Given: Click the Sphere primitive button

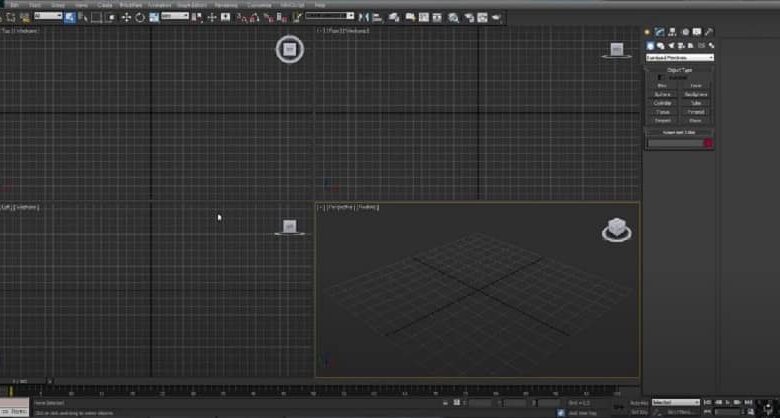Looking at the screenshot, I should coord(663,94).
